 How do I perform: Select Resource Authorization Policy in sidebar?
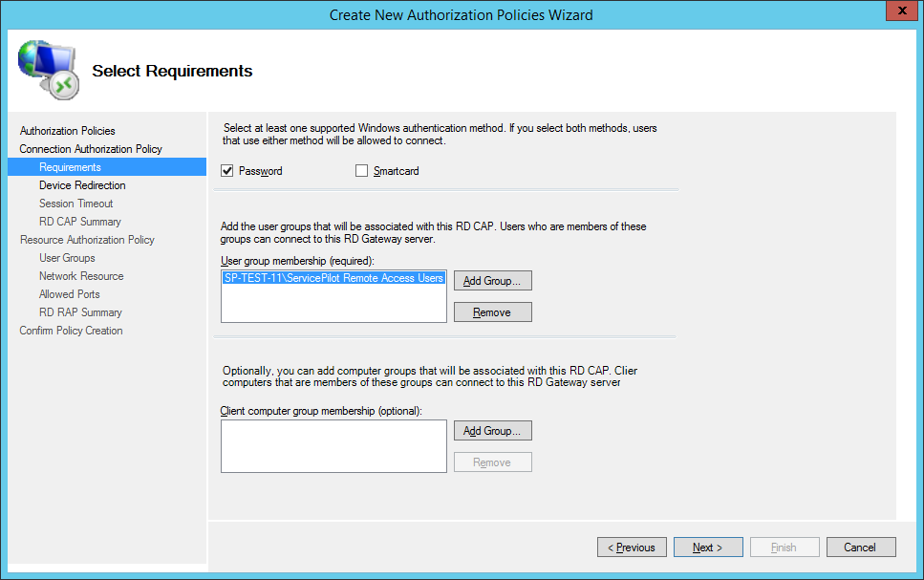(x=87, y=240)
